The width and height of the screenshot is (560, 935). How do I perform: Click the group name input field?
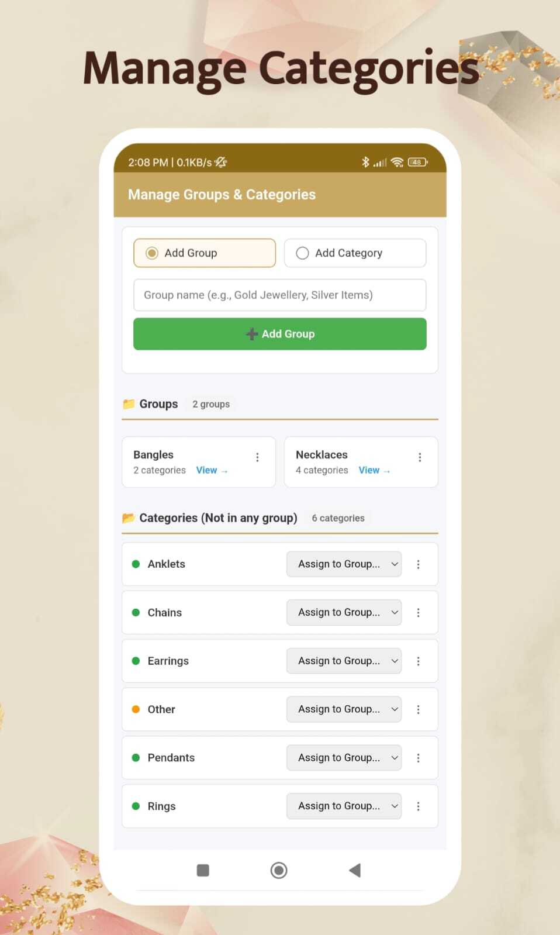coord(279,295)
